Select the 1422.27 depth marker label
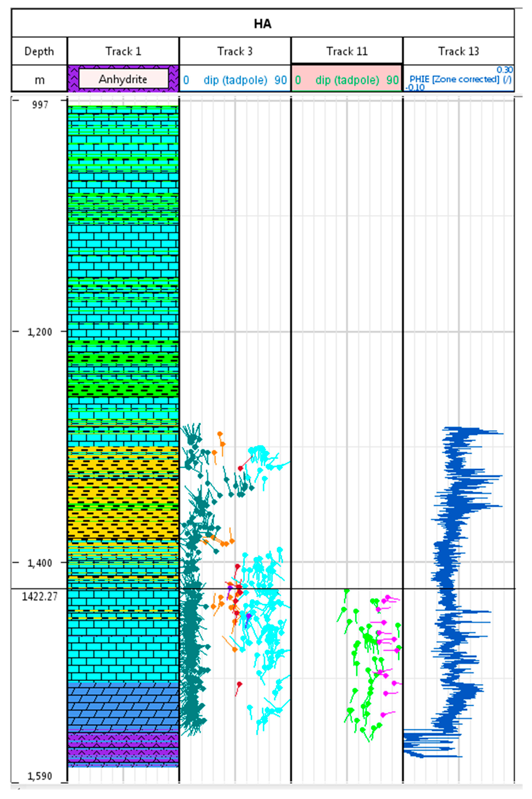This screenshot has height=799, width=532. pos(40,596)
